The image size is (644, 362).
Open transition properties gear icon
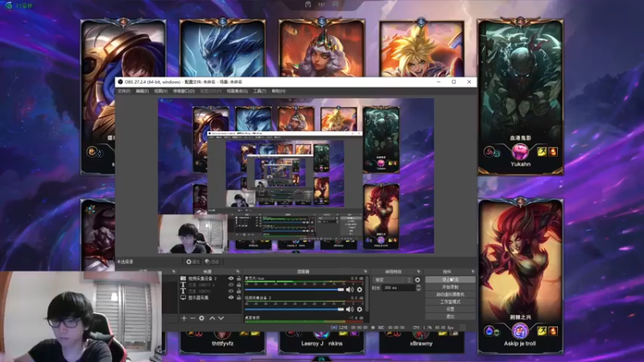coord(418,280)
